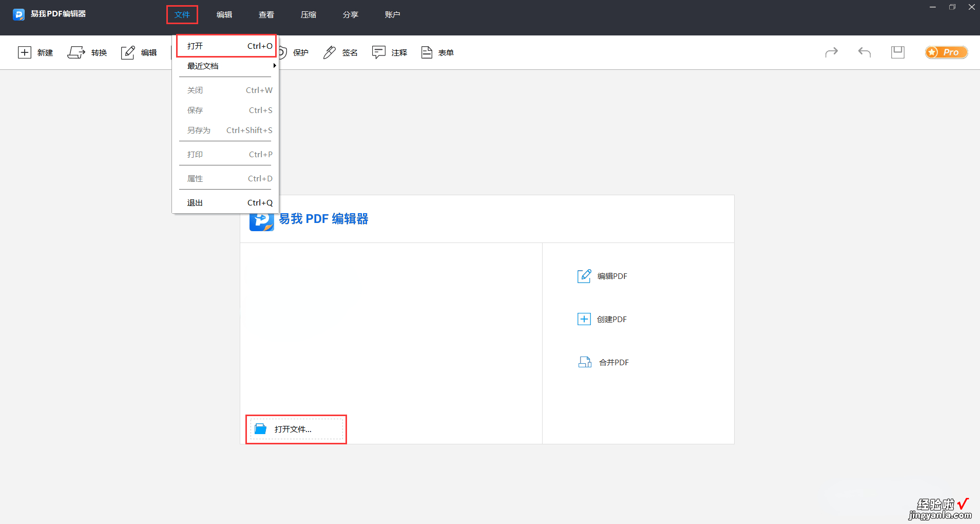The width and height of the screenshot is (980, 524).
Task: Open the 账户 (Account) menu
Action: (393, 15)
